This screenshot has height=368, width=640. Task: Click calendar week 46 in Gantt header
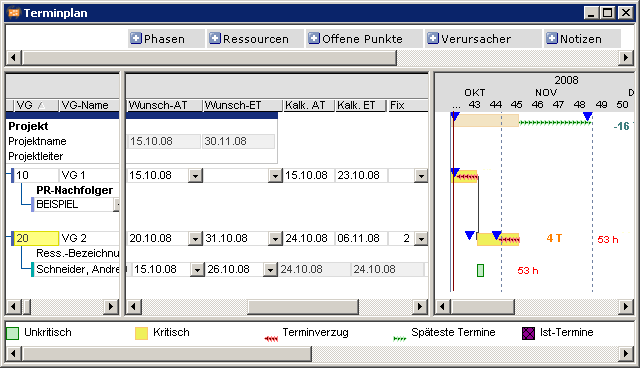537,105
